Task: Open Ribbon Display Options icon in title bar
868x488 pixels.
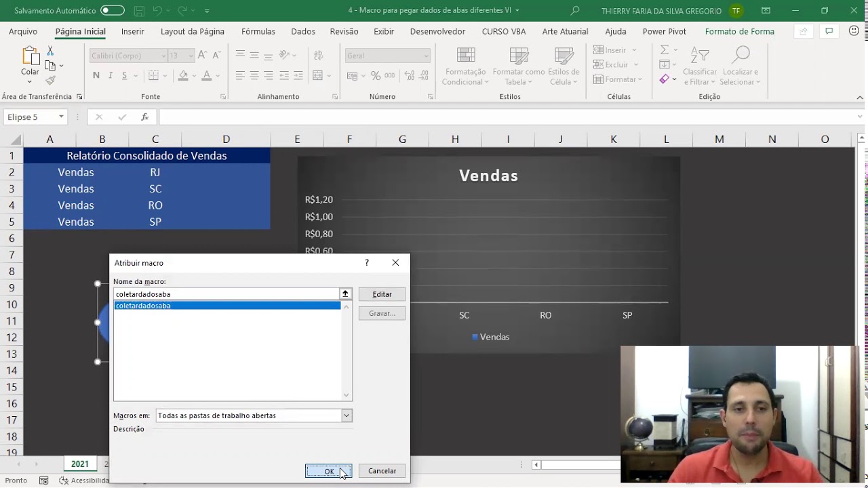Action: coord(766,11)
